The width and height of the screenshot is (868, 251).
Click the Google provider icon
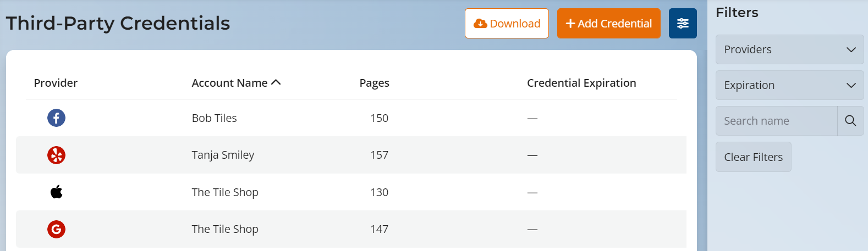pyautogui.click(x=56, y=229)
